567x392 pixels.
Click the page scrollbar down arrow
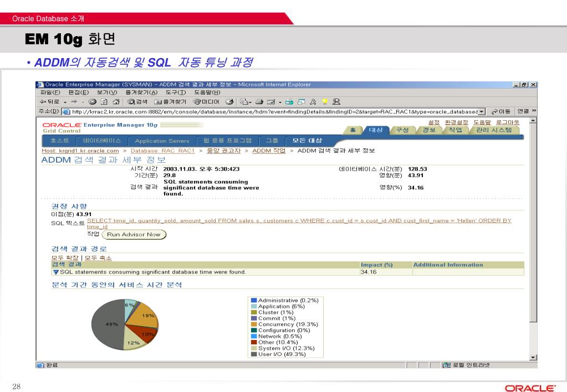(533, 357)
